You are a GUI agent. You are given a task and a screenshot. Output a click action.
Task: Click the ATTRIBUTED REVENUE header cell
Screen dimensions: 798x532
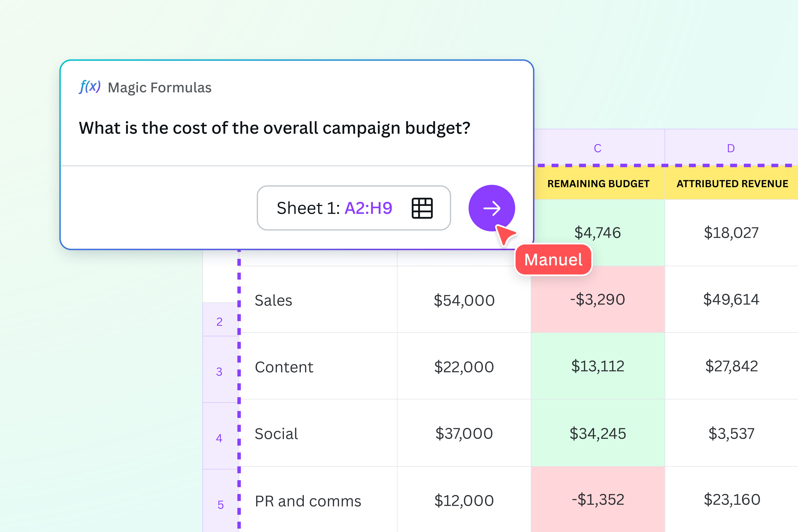[732, 183]
